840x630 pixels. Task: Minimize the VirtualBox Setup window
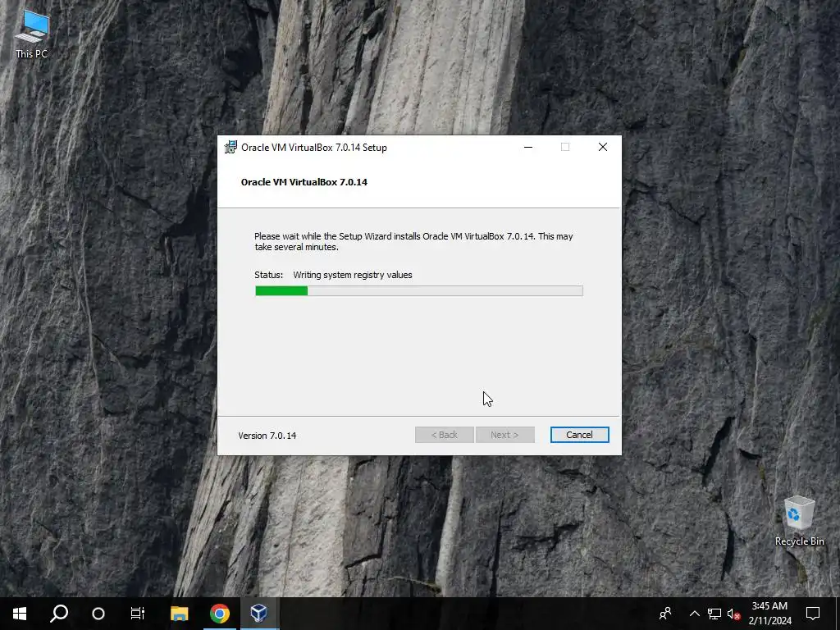click(528, 148)
